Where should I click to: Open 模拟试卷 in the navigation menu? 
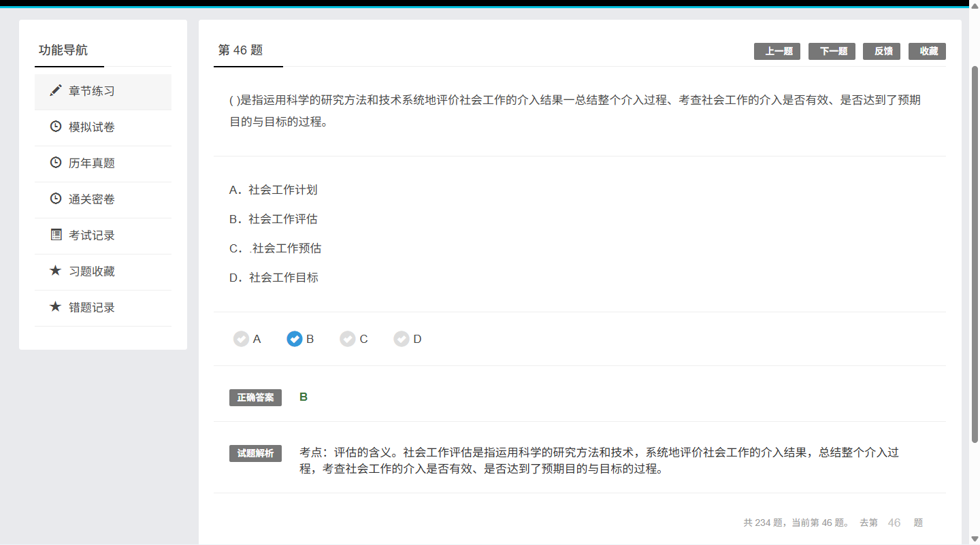click(x=92, y=127)
